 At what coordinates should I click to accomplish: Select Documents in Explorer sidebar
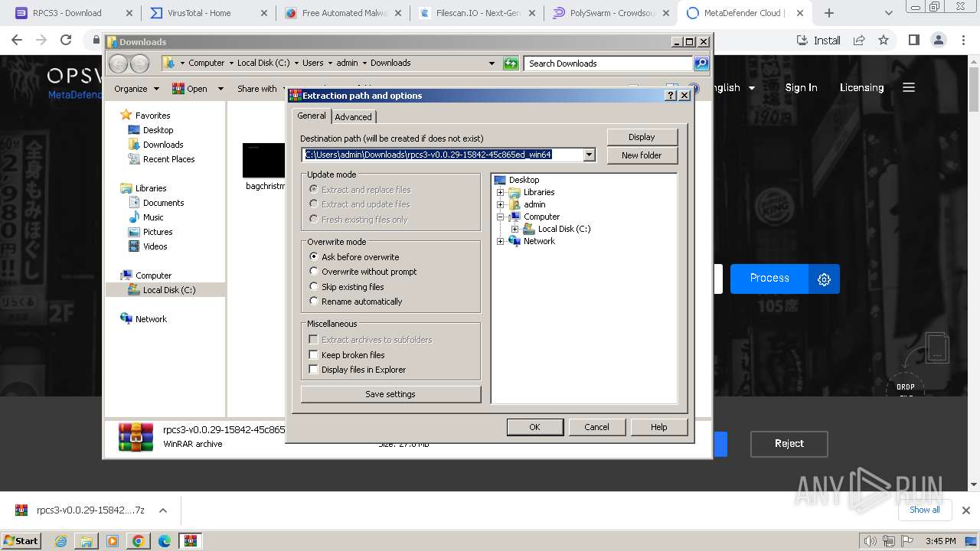(163, 203)
